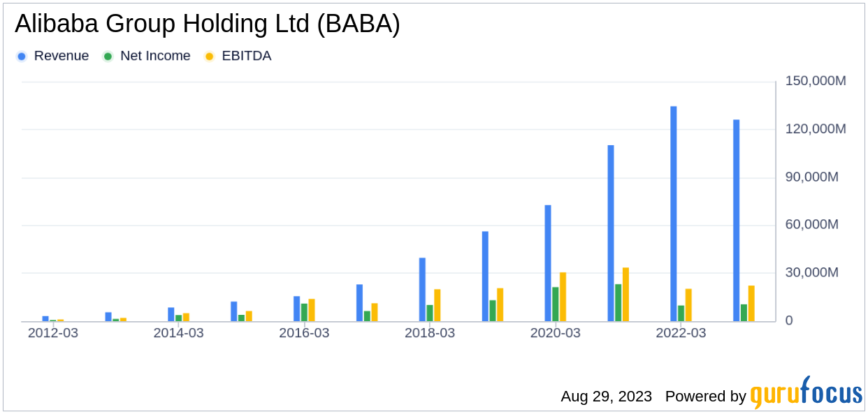Open the gurufocus logo link
The width and height of the screenshot is (868, 414).
pyautogui.click(x=806, y=392)
